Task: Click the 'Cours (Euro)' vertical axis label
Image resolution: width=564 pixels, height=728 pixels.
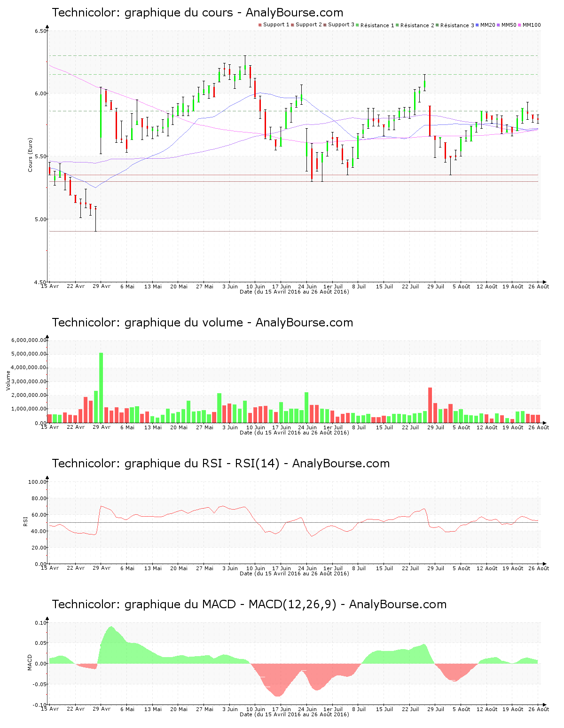Action: click(31, 155)
